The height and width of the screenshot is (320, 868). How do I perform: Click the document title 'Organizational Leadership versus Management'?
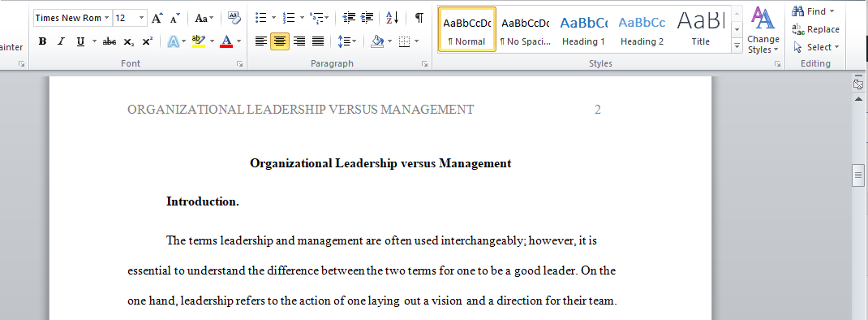[380, 163]
